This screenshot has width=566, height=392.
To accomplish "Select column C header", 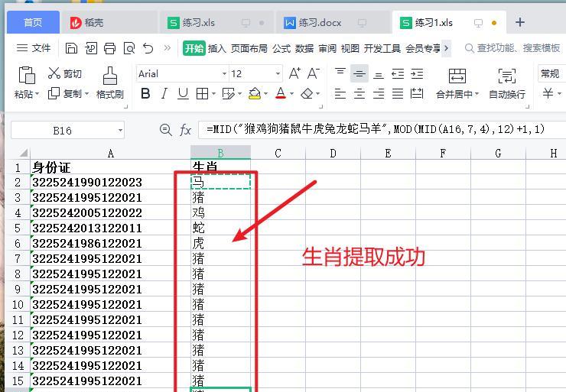I will coord(278,154).
